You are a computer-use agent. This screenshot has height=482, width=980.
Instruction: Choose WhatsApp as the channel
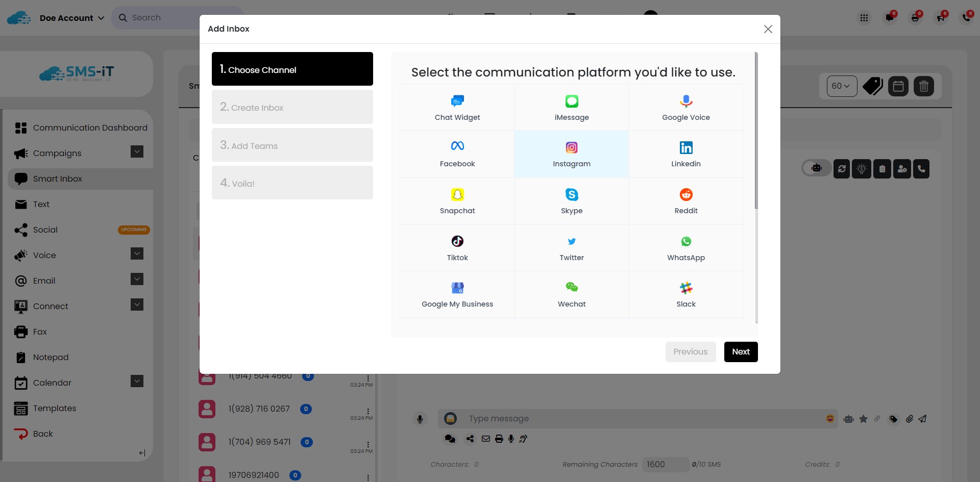point(686,248)
